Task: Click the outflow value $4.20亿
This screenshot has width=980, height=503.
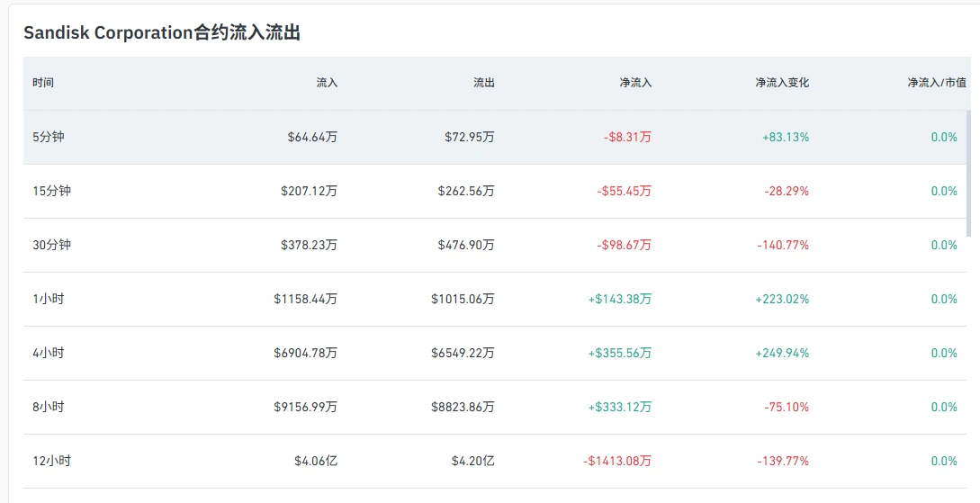Action: coord(473,461)
